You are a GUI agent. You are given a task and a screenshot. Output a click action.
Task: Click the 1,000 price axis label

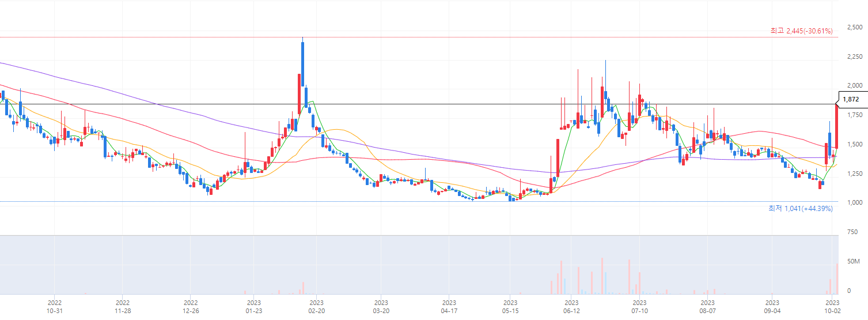coord(855,203)
